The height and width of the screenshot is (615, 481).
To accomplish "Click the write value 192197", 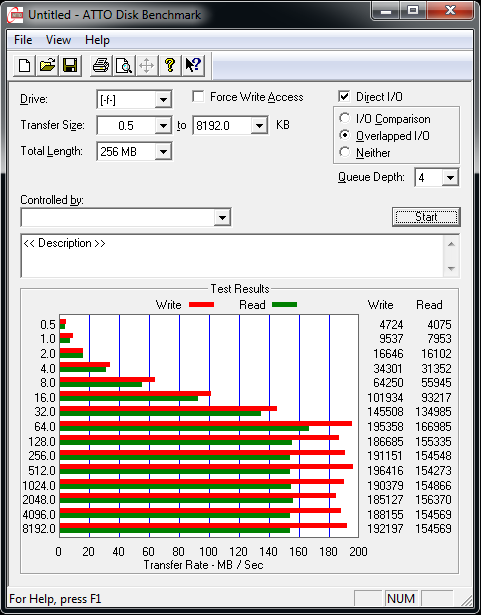I will coord(385,529).
